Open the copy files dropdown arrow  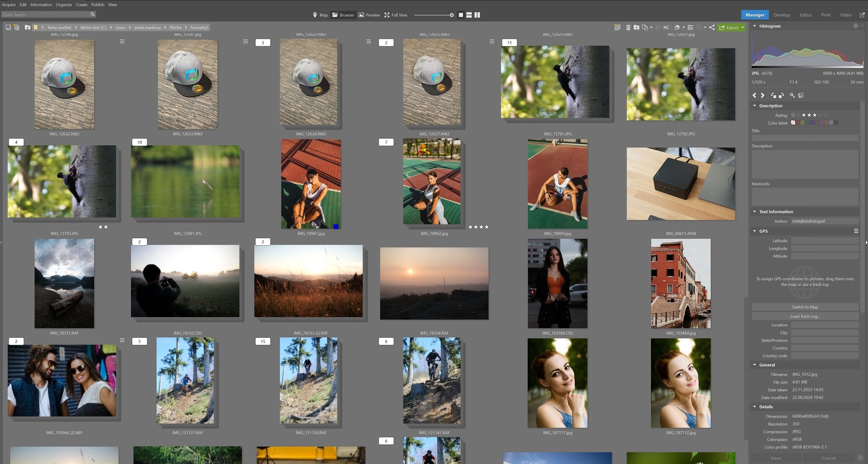[651, 27]
